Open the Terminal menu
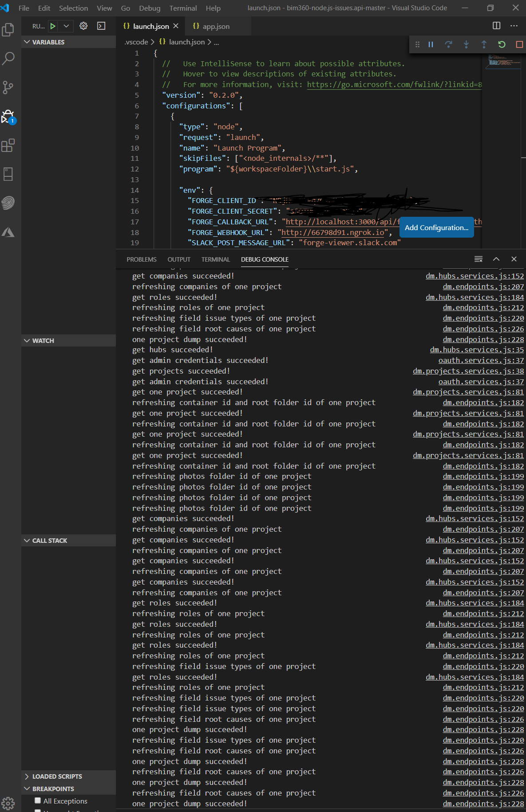Screen dimensions: 526x812 pos(183,8)
